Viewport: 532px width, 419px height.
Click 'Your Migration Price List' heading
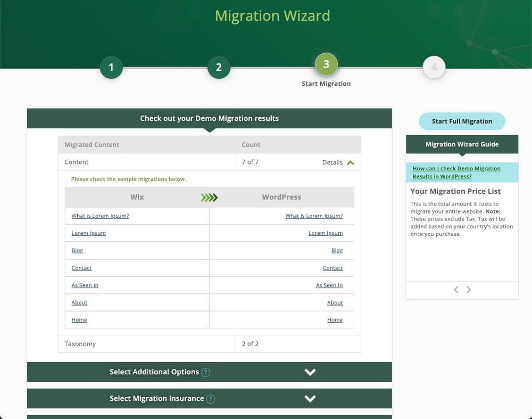pyautogui.click(x=455, y=191)
